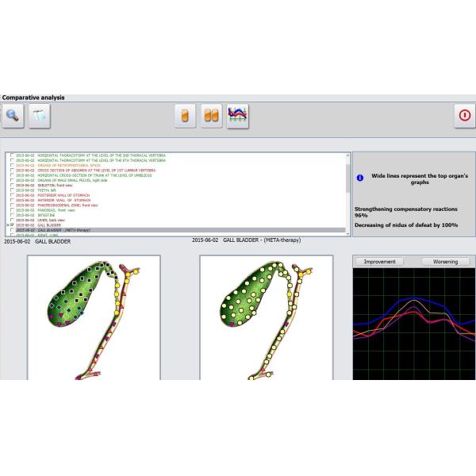Screen dimensions: 476x476
Task: Open the graph comparison chart icon
Action: pyautogui.click(x=236, y=115)
